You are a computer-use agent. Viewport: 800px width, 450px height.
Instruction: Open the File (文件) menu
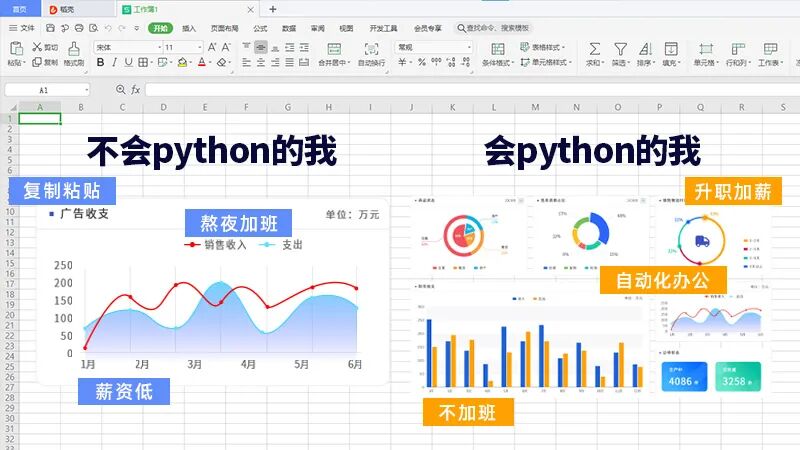pos(22,28)
